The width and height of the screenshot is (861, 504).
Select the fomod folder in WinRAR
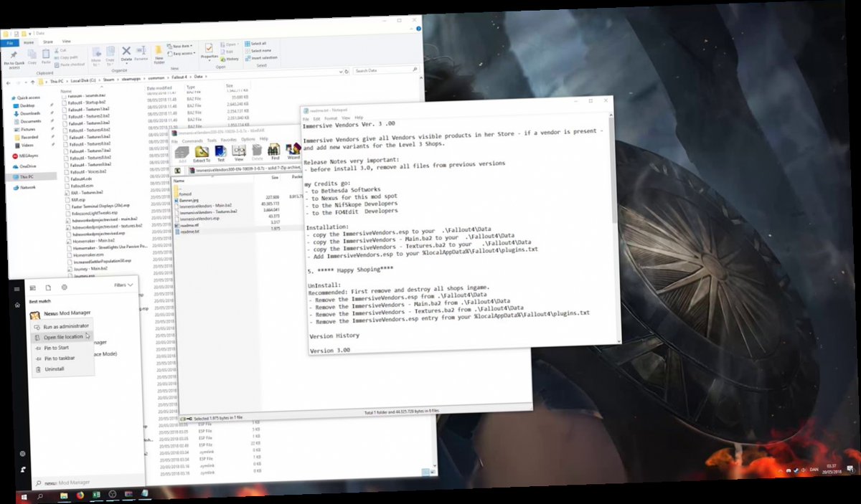point(184,194)
